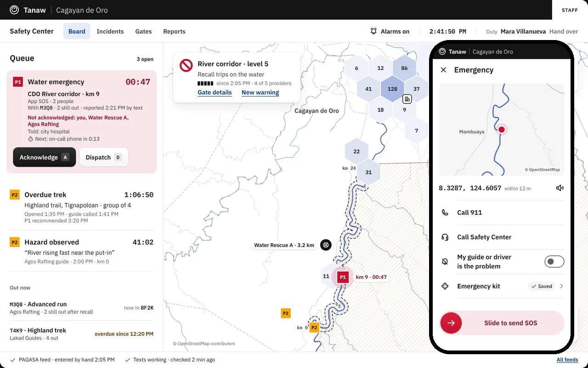Viewport: 588px width, 368px height.
Task: Select the M3Q8 Advanced run trip row
Action: [82, 308]
